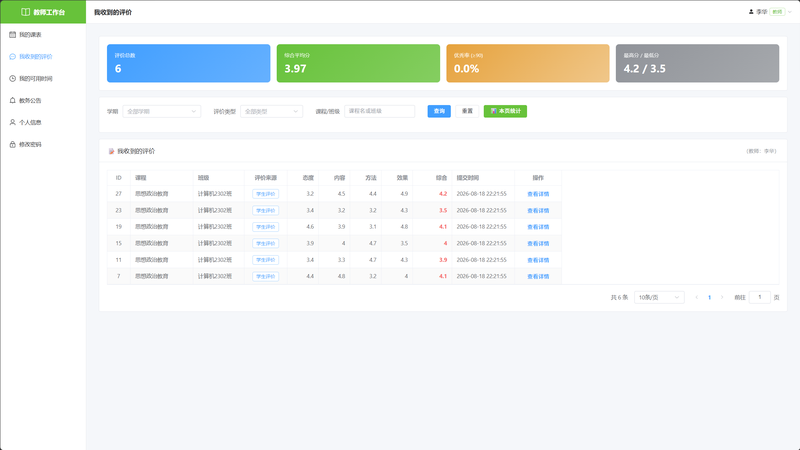Click the calendar icon for 我的课表
800x450 pixels.
coord(13,35)
